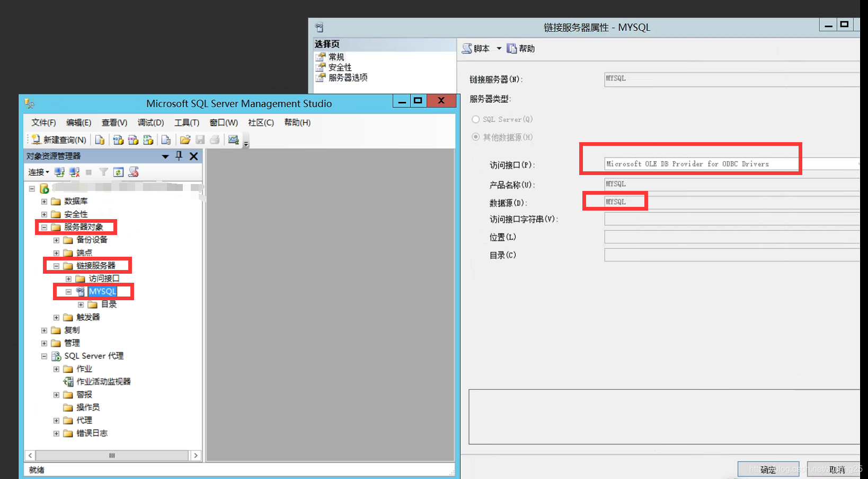This screenshot has height=479, width=868.
Task: Open the 编辑(E) menu
Action: pos(78,123)
